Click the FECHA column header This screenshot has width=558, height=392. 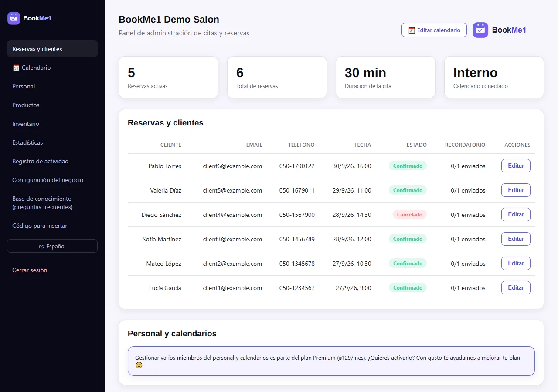pyautogui.click(x=363, y=145)
